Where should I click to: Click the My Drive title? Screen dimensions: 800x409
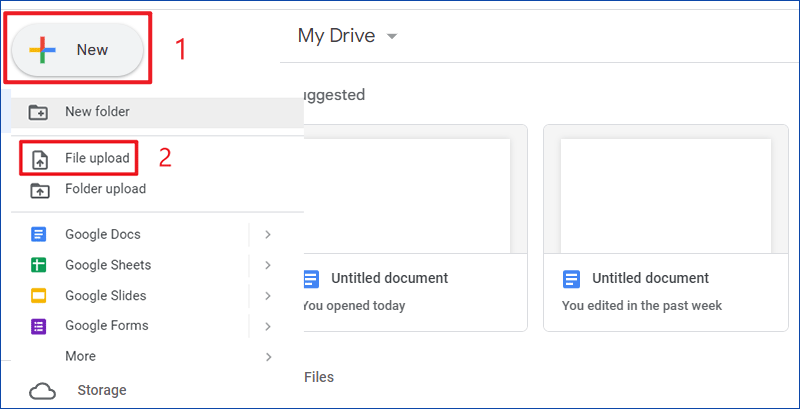click(x=336, y=36)
